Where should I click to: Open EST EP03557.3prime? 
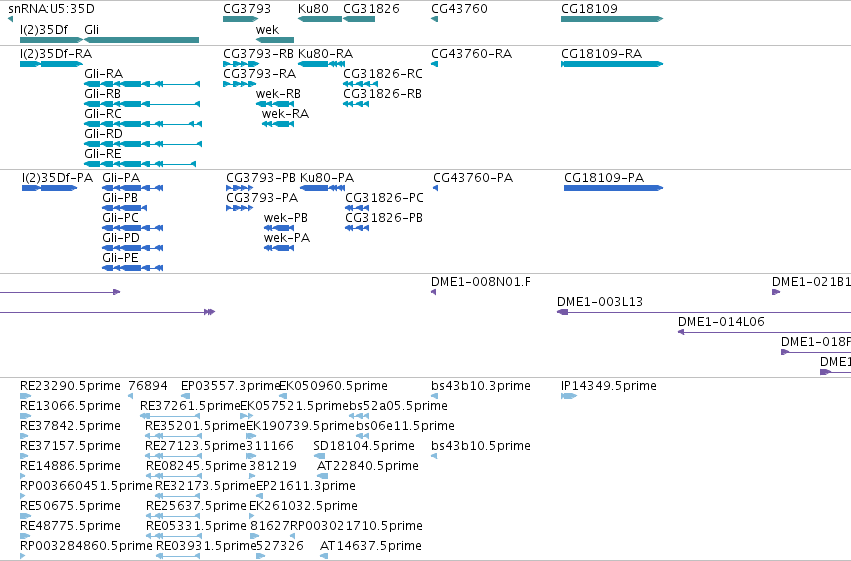click(x=185, y=396)
